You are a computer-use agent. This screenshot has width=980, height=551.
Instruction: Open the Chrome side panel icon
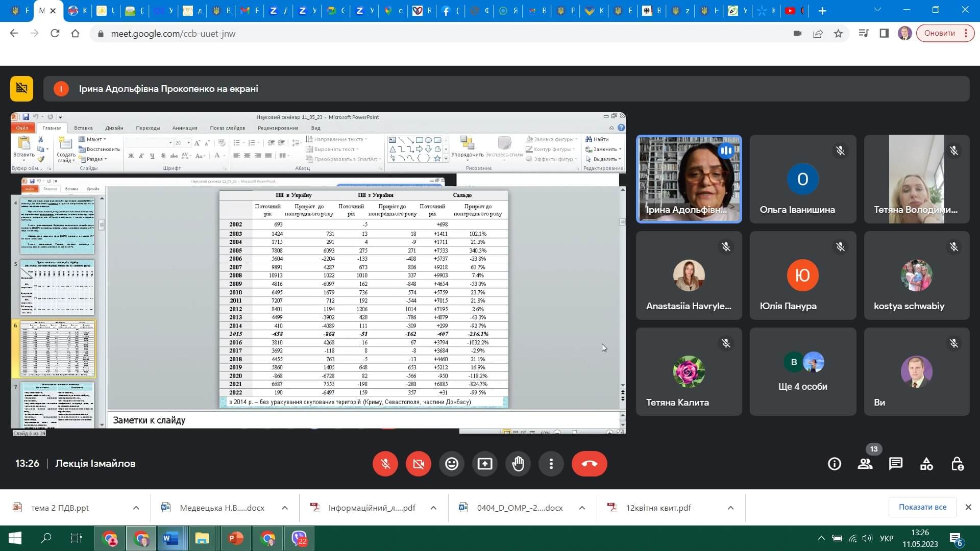pyautogui.click(x=884, y=34)
